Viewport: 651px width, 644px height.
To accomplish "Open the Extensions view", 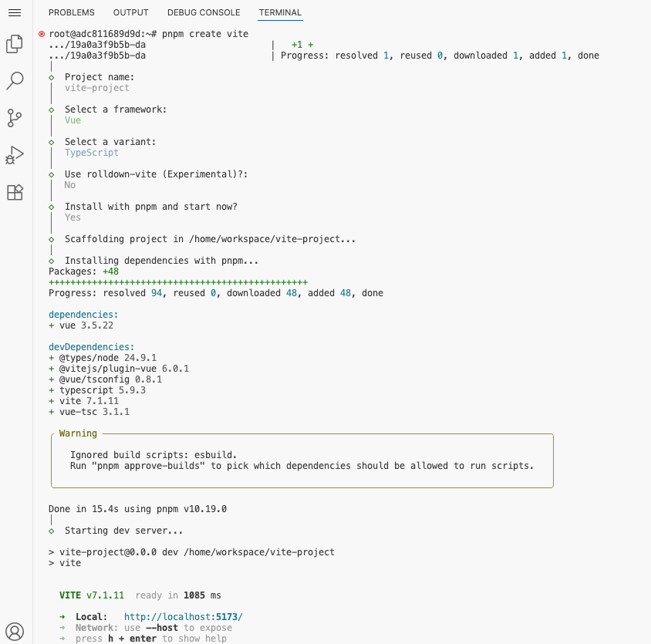I will 15,192.
